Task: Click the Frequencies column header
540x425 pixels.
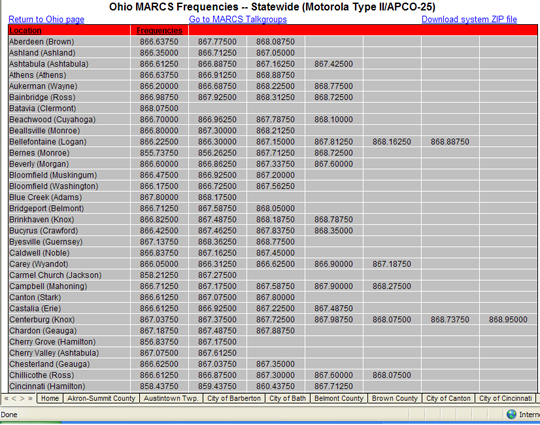Action: (x=159, y=31)
